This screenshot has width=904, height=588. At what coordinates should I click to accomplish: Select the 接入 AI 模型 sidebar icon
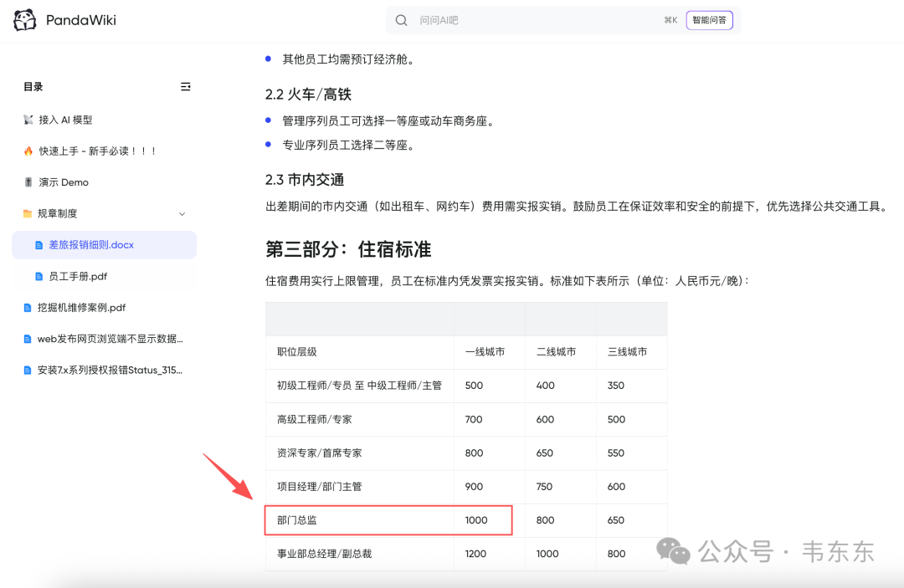point(28,119)
